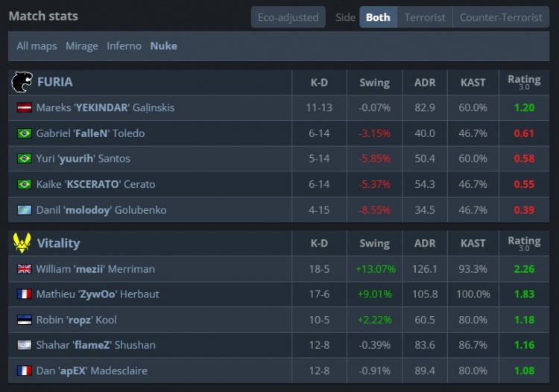
Task: Click the Kazakhstan flag beside molodoy
Action: coord(24,210)
